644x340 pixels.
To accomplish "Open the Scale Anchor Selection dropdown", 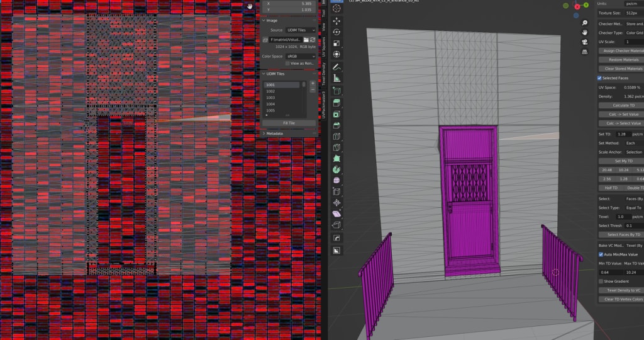I will click(x=634, y=152).
